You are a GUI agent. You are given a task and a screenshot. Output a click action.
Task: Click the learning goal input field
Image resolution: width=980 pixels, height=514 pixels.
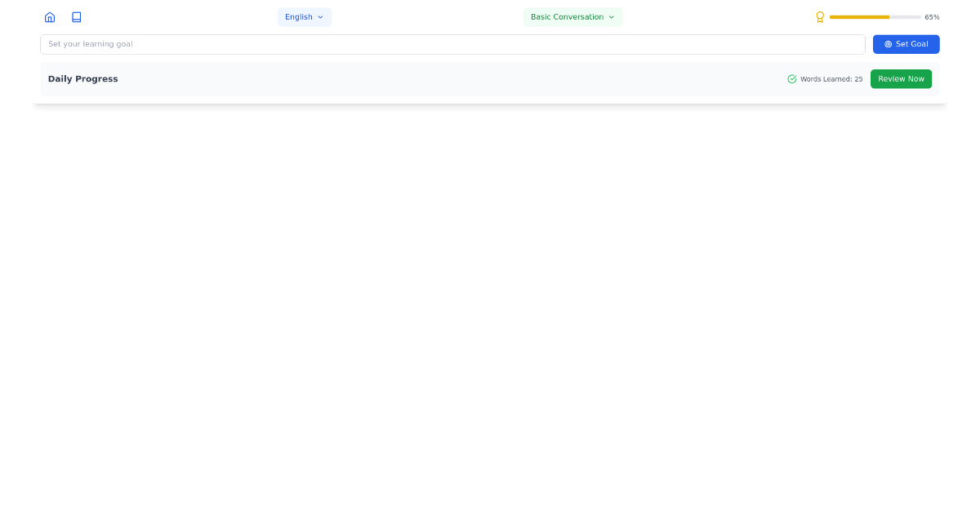(x=452, y=44)
